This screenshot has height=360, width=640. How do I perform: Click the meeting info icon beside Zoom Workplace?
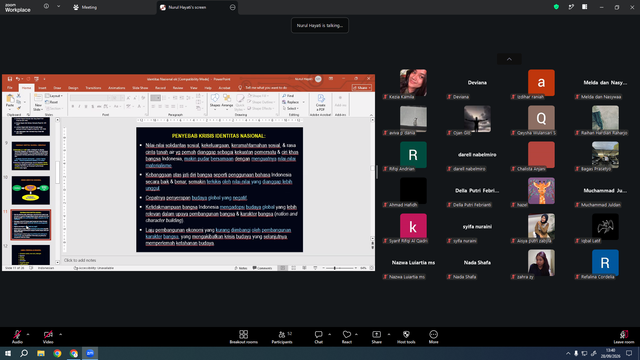coord(47,7)
